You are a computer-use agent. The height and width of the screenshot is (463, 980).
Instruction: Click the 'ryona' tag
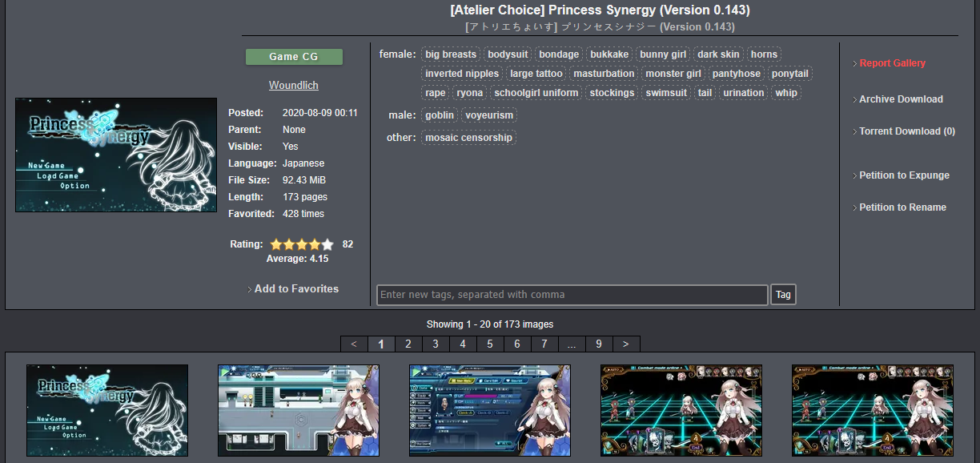(470, 93)
